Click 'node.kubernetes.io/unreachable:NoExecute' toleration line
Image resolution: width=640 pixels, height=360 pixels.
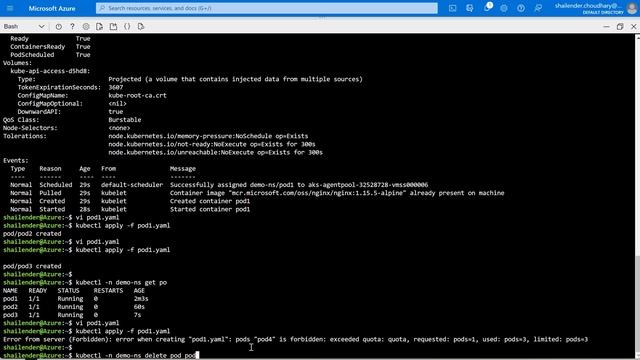coord(216,152)
